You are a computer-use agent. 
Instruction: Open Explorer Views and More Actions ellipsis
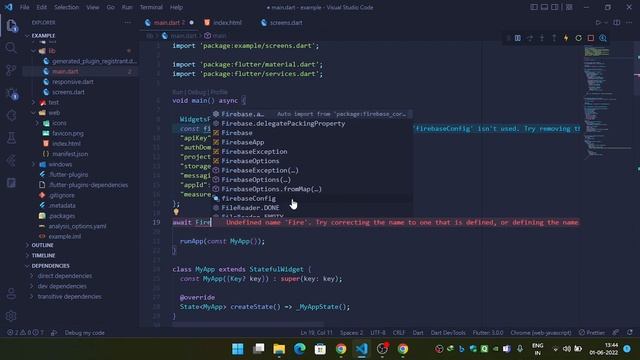pyautogui.click(x=127, y=22)
